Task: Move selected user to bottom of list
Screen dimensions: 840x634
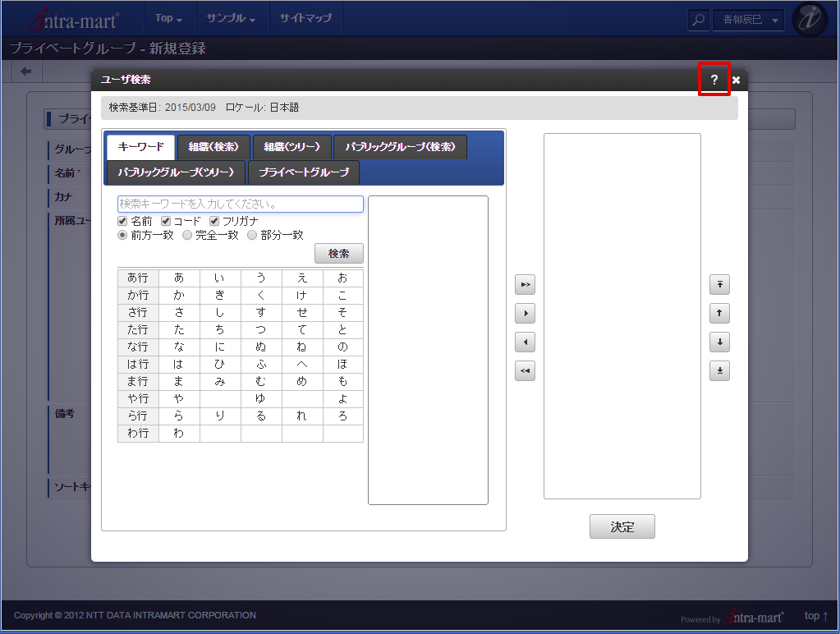Action: click(x=718, y=370)
